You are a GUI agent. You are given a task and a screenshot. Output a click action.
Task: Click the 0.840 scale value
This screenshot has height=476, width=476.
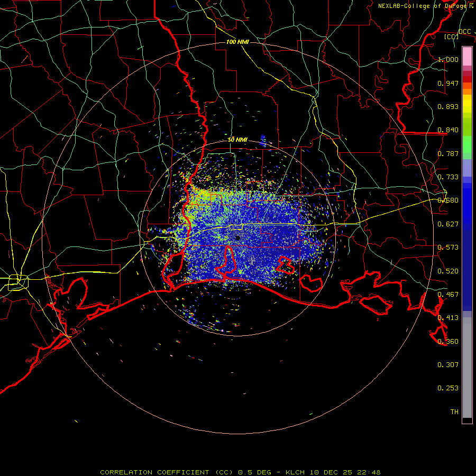pyautogui.click(x=448, y=130)
